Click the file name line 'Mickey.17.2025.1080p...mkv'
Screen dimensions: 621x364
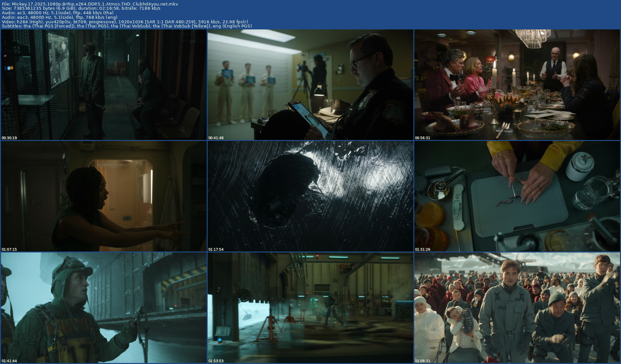click(90, 4)
